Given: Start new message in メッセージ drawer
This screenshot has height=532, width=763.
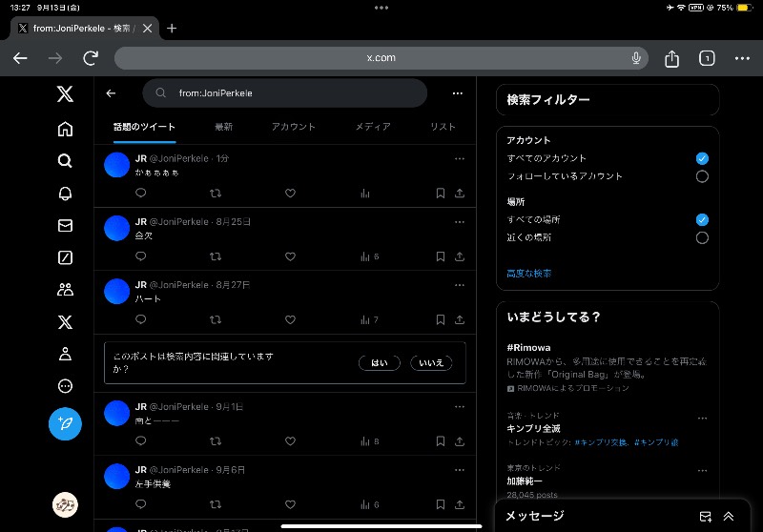Looking at the screenshot, I should [x=705, y=517].
